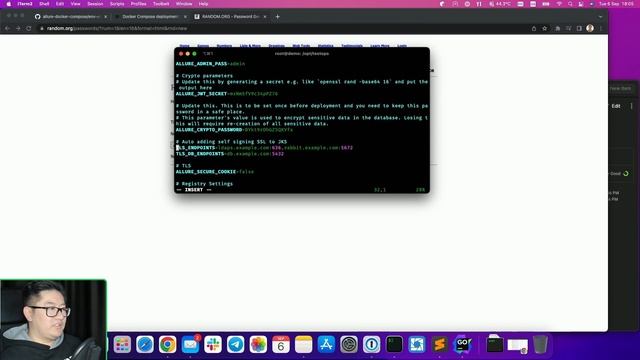Open Photos app from the dock
640x360 pixels.
(258, 344)
